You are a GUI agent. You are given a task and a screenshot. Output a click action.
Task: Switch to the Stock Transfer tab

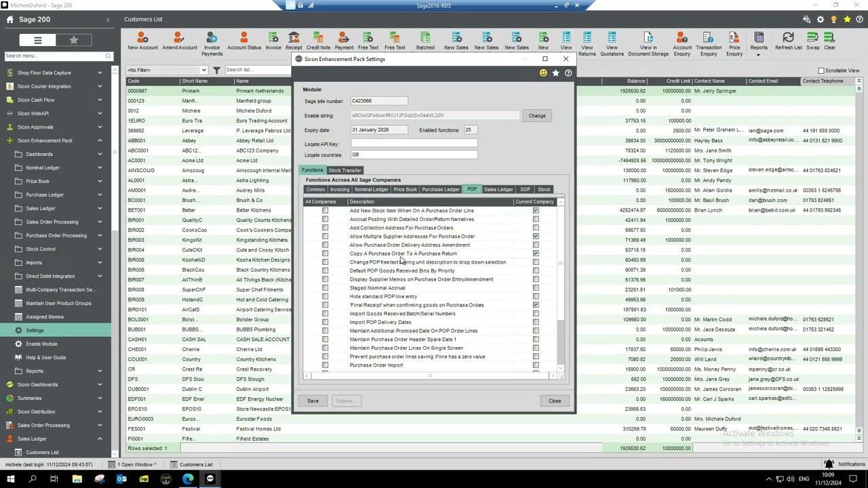[344, 170]
